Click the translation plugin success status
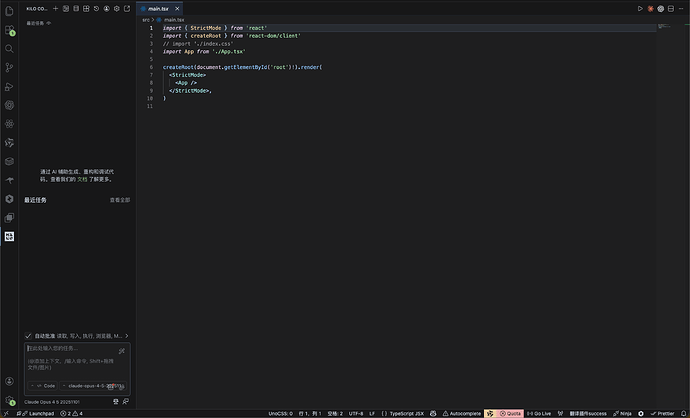Screen dimensions: 690x418 [588, 413]
